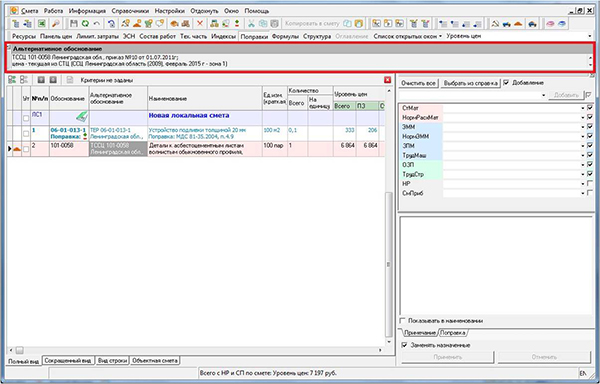
Task: Click the Выбрать из справочника button
Action: coord(470,83)
